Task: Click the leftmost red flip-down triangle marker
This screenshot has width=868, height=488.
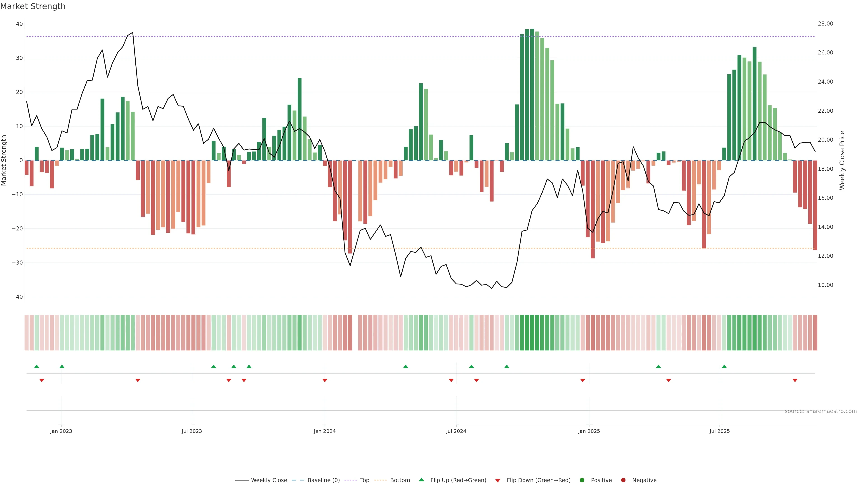Action: pos(42,380)
